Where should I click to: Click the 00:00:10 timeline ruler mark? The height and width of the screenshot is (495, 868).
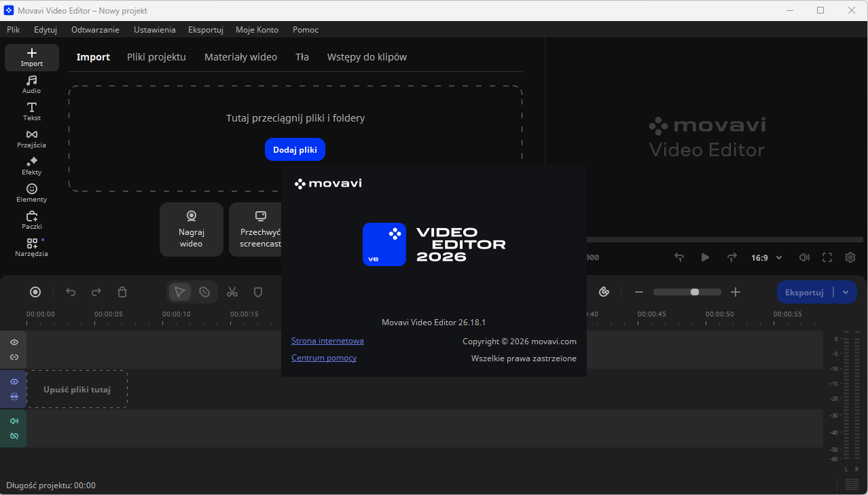(176, 314)
